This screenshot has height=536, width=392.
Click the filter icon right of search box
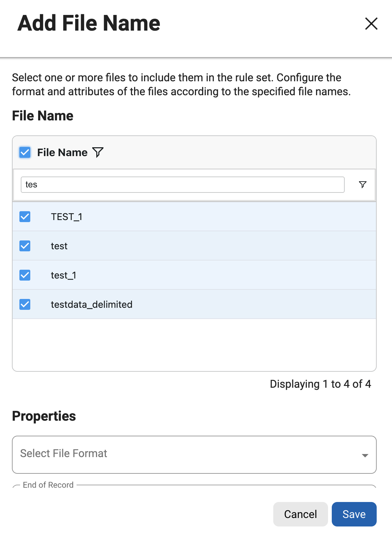(363, 185)
